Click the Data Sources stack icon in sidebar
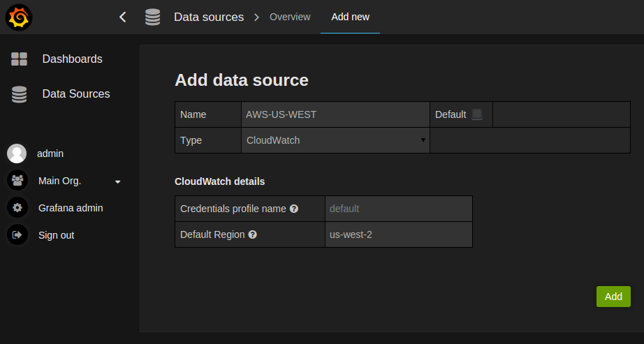Image resolution: width=644 pixels, height=344 pixels. tap(19, 94)
